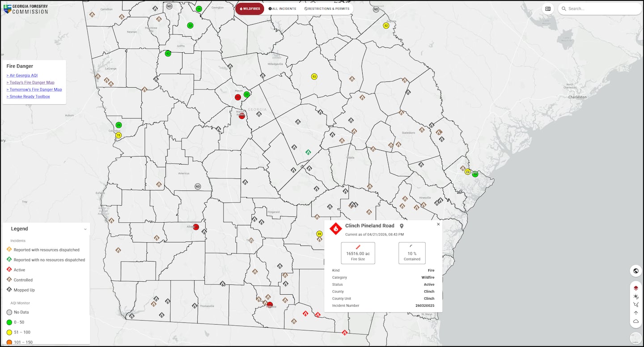The image size is (644, 347).
Task: Toggle the lightning strike layer icon
Action: 636,305
